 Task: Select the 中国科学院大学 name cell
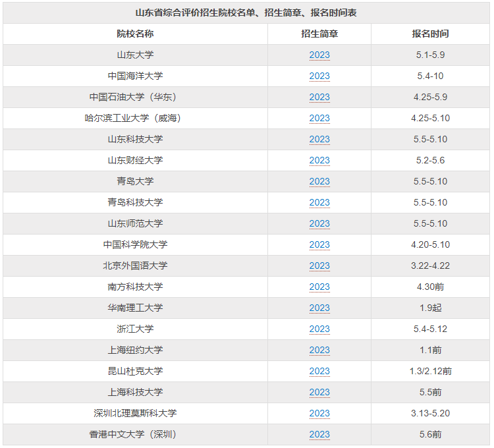(x=136, y=245)
